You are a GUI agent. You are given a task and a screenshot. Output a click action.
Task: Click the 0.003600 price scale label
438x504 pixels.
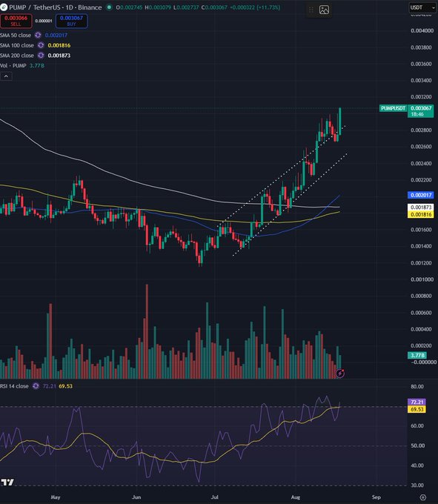coord(421,64)
